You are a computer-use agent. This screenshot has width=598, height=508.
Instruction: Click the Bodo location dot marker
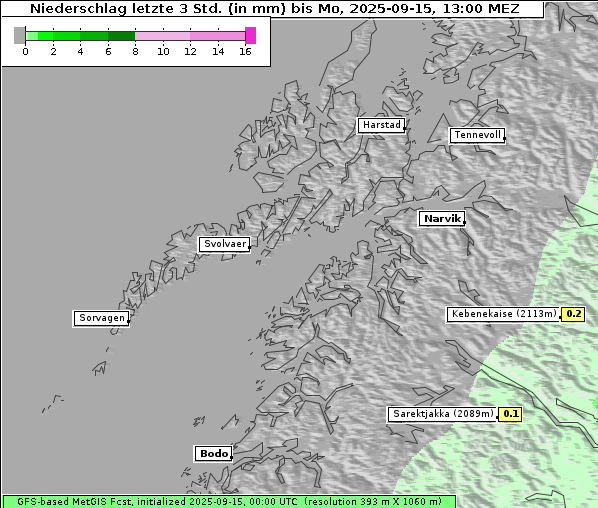coord(231,457)
